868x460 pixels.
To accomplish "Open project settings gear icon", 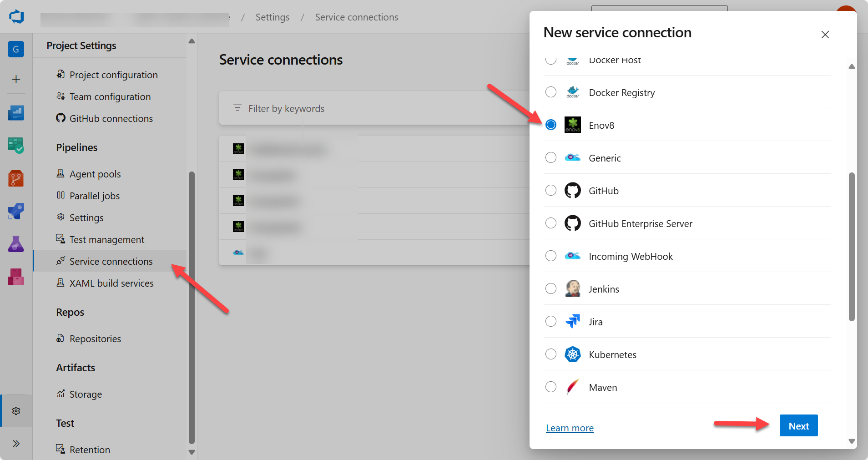I will click(x=16, y=411).
